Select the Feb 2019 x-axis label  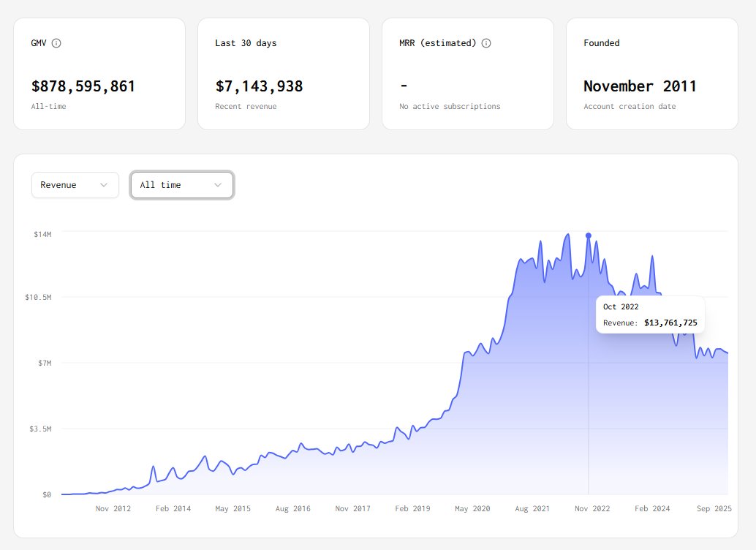coord(412,508)
